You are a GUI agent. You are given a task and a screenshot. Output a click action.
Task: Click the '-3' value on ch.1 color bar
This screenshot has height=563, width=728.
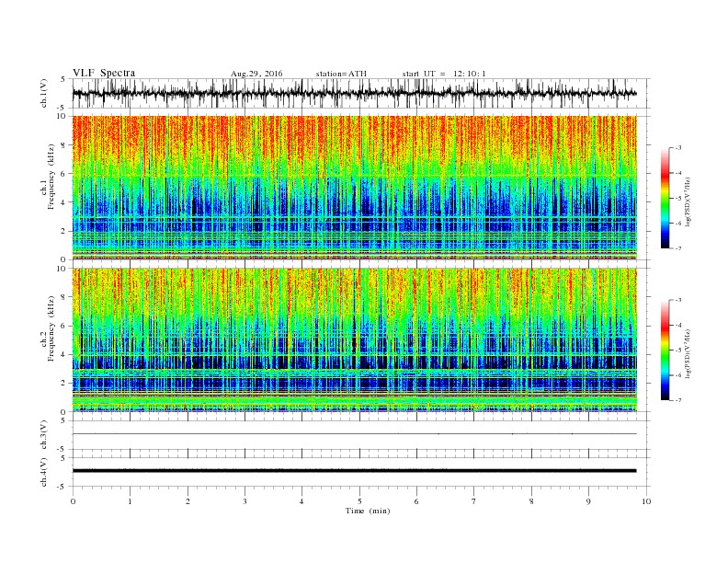(x=678, y=148)
